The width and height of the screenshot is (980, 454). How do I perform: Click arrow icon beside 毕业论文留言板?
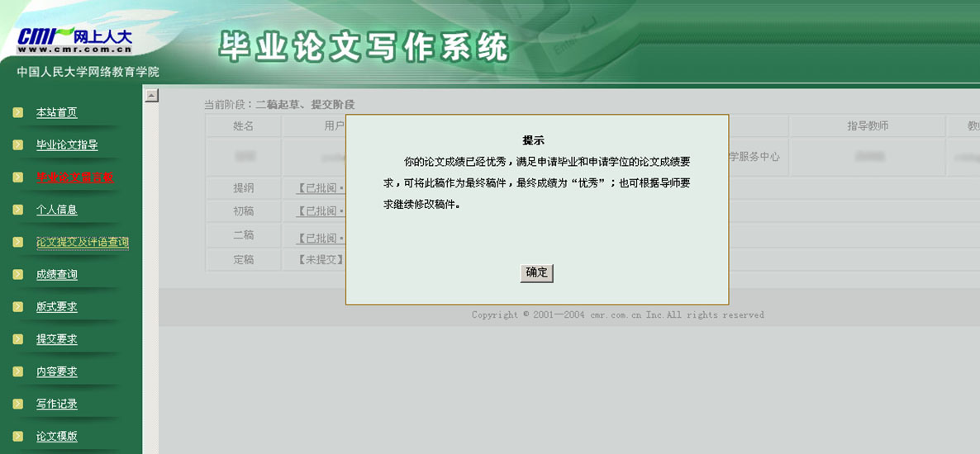[18, 177]
